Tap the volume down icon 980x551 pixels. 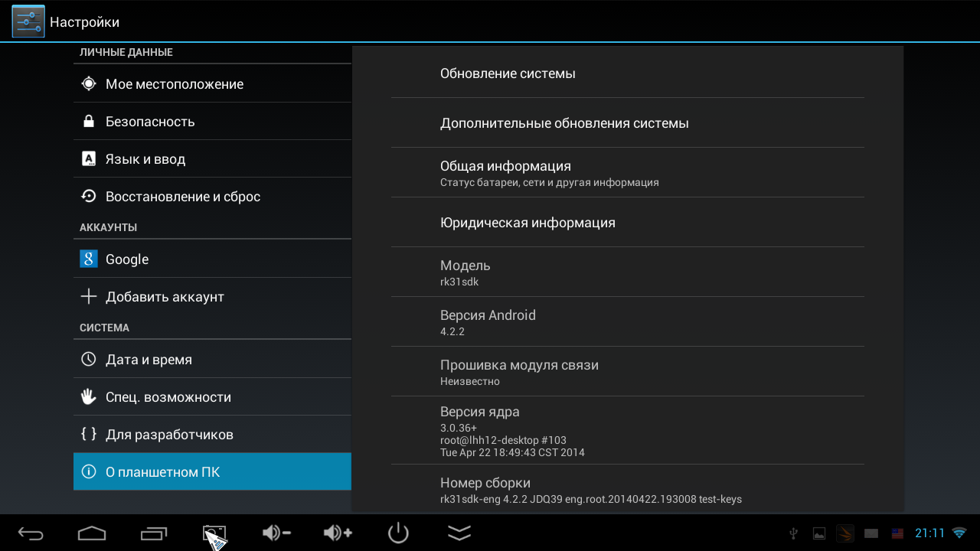point(276,532)
